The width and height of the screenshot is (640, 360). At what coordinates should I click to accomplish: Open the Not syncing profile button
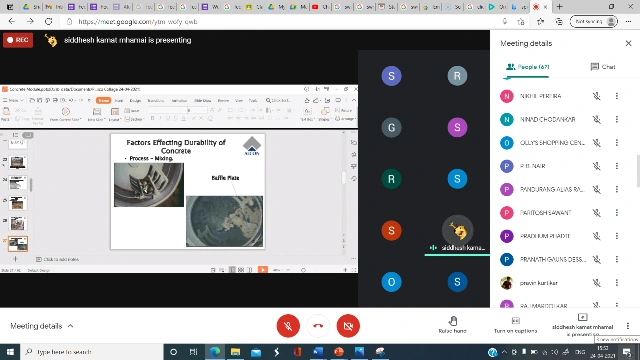click(594, 21)
